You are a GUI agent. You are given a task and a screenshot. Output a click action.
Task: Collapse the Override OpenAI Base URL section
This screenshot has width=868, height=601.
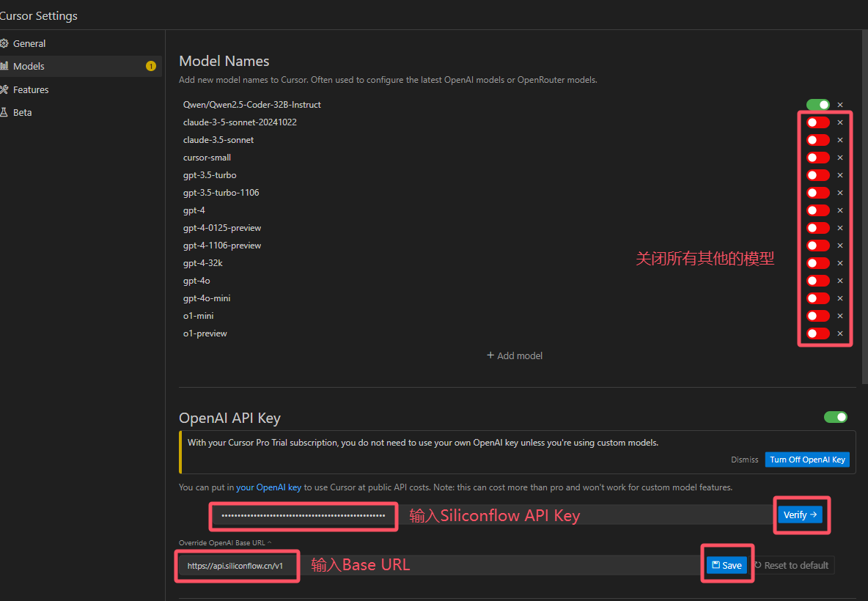pos(225,543)
